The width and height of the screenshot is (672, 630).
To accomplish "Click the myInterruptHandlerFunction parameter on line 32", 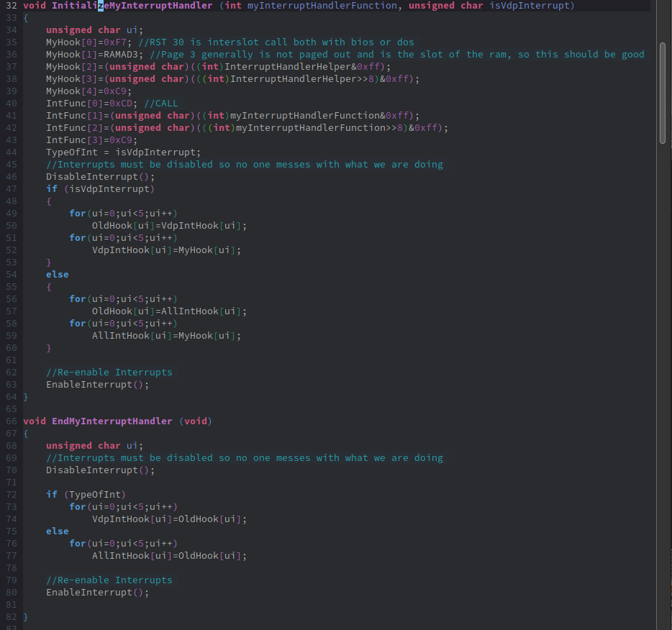I will (x=322, y=6).
